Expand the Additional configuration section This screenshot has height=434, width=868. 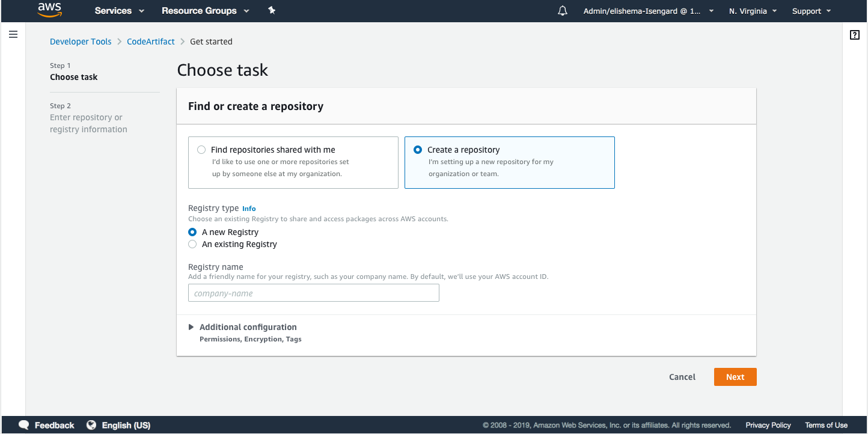tap(242, 327)
